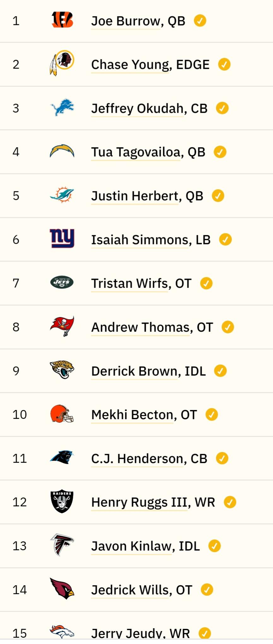Open Chase Young, EDGE player link
The image size is (273, 644).
[150, 65]
